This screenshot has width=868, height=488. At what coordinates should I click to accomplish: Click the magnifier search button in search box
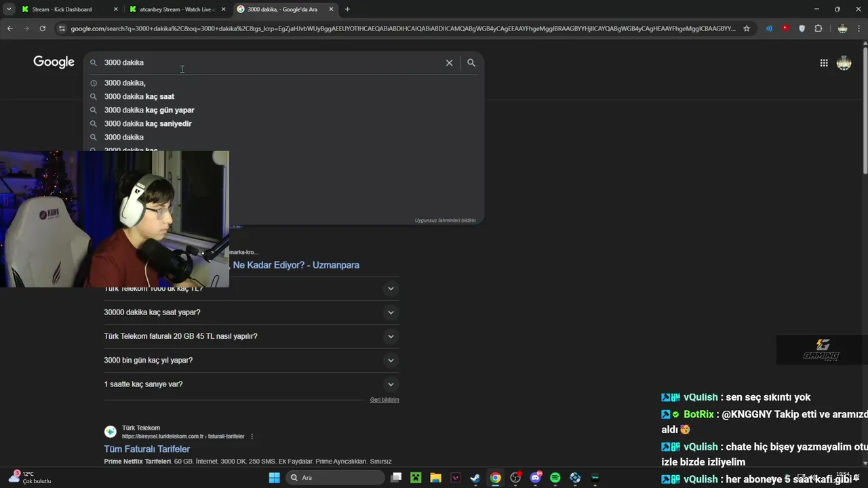[x=471, y=62]
